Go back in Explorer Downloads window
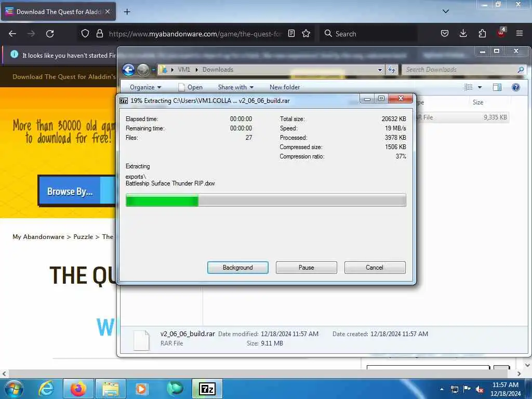 click(x=129, y=70)
